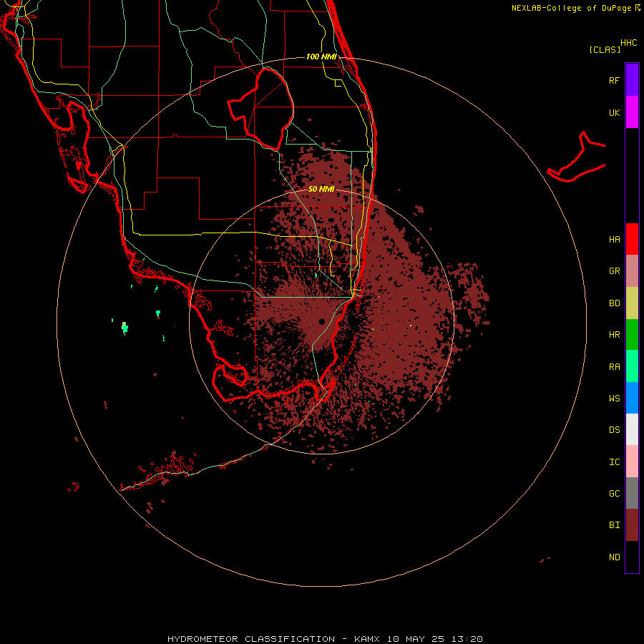This screenshot has width=644, height=644.
Task: Select the "IC" legend label
Action: (614, 462)
